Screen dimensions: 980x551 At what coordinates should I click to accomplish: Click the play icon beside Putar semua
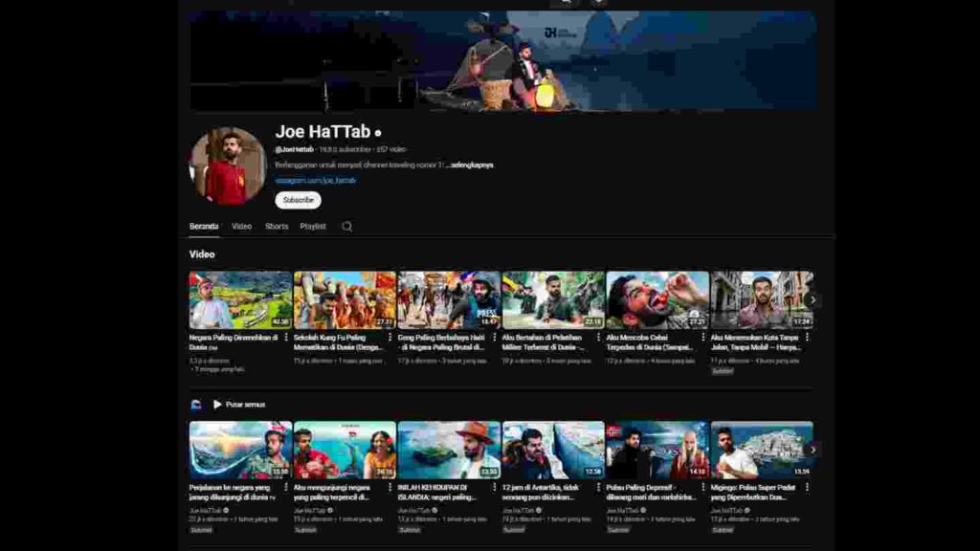[x=217, y=405]
